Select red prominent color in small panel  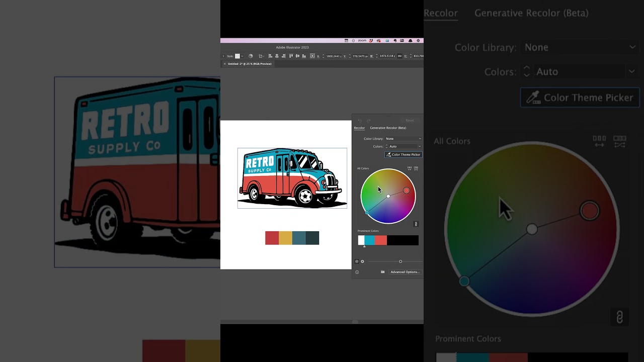(x=381, y=240)
